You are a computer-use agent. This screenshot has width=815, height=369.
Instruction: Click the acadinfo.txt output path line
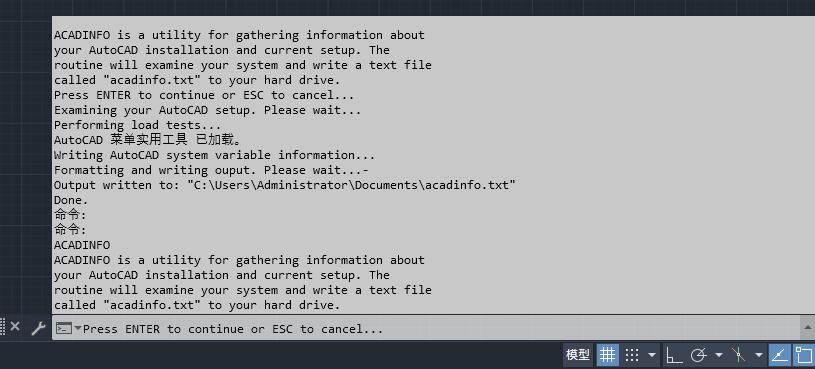[x=284, y=185]
